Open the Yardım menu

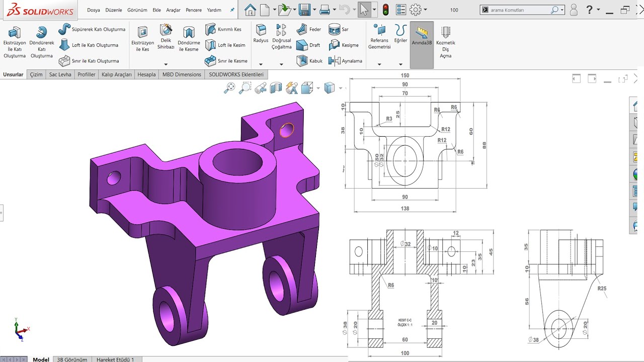[214, 10]
